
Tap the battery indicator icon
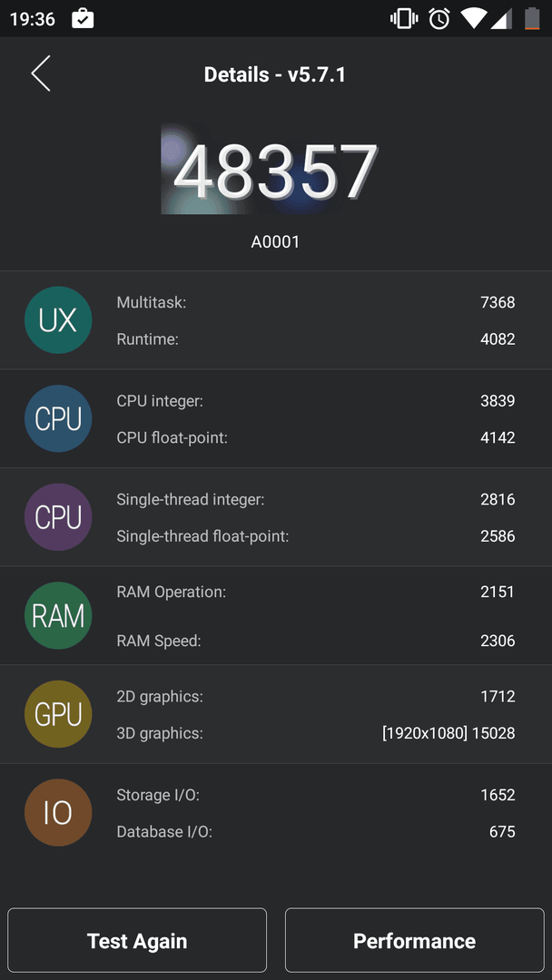[x=532, y=19]
